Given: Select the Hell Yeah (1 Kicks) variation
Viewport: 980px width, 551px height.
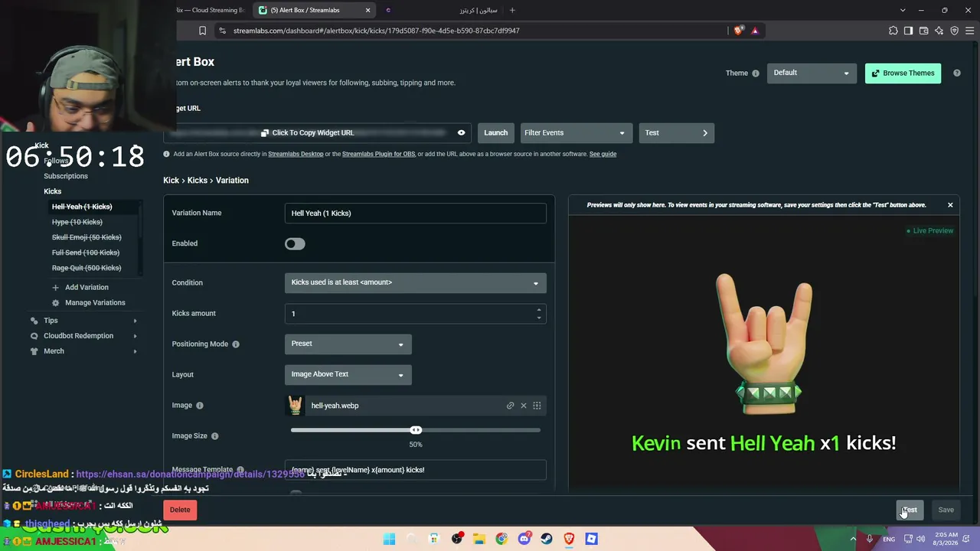Looking at the screenshot, I should point(82,207).
